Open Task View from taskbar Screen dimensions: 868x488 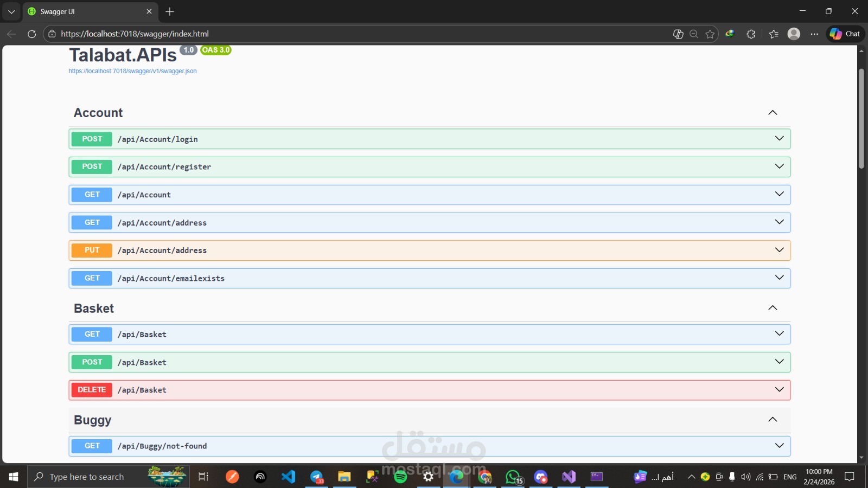tap(203, 477)
